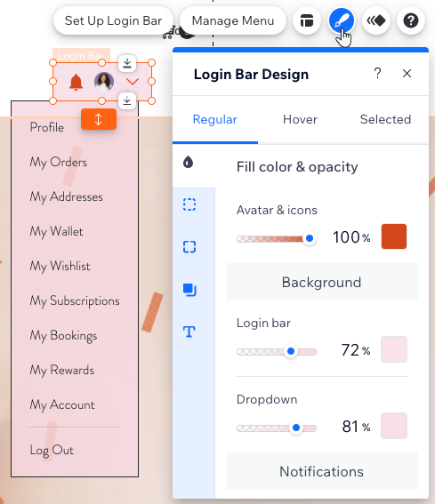Open the Dropdown background color swatch

(x=394, y=426)
